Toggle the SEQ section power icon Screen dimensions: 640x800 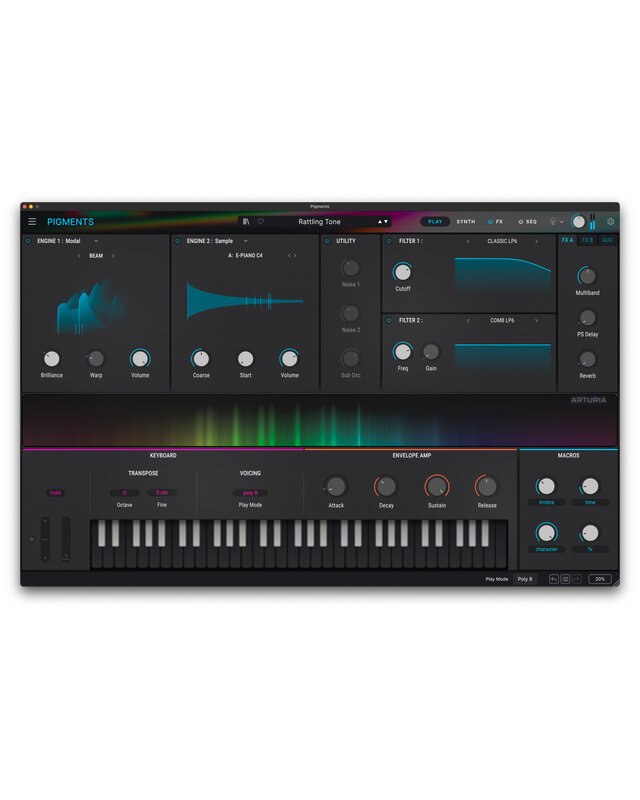pos(521,222)
